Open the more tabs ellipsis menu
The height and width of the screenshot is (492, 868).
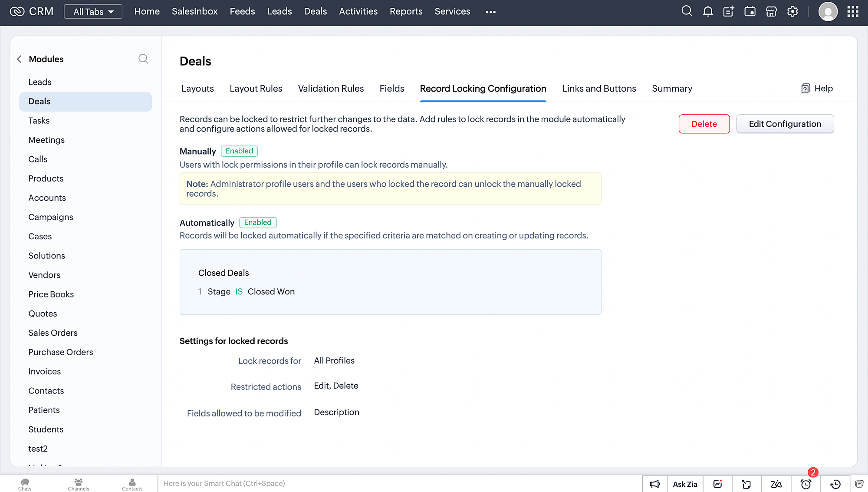click(x=490, y=12)
